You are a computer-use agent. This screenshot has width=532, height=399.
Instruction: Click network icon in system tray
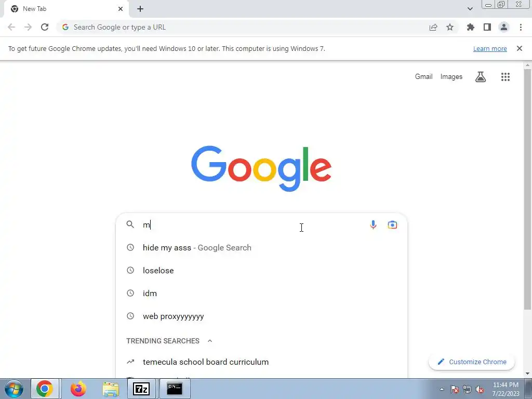pyautogui.click(x=467, y=390)
